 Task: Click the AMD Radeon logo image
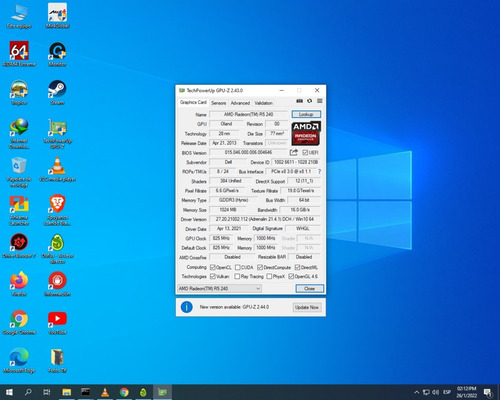click(x=306, y=133)
